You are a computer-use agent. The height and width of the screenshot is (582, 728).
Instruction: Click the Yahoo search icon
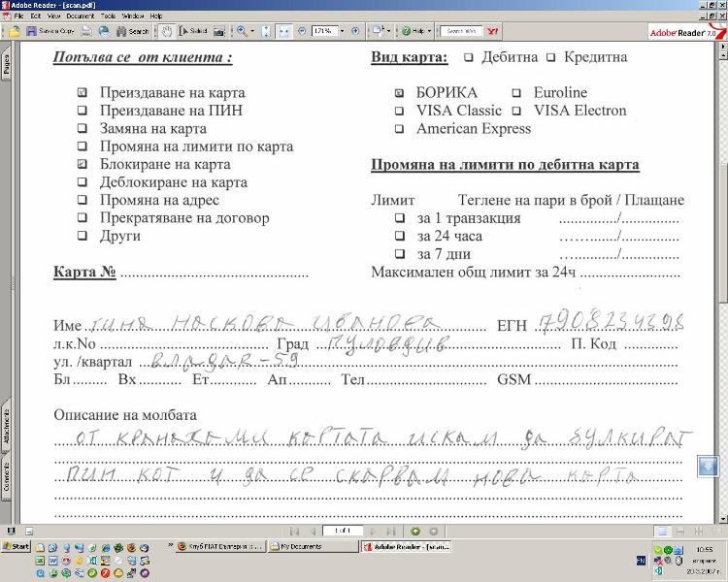[x=493, y=31]
